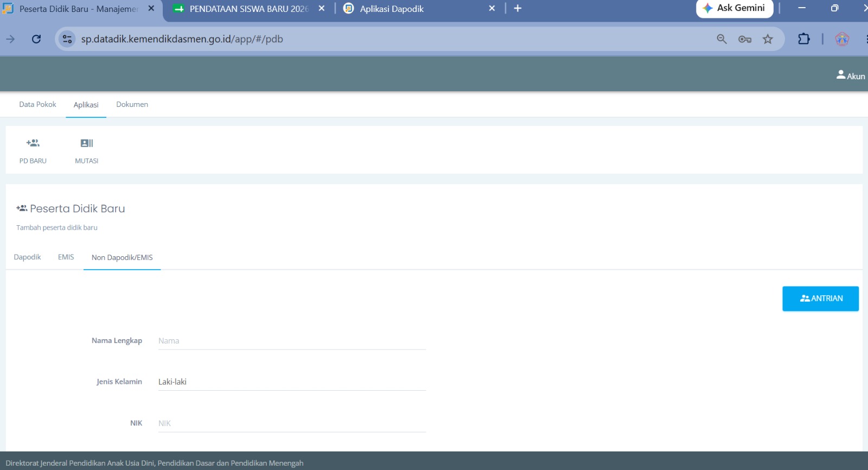The height and width of the screenshot is (470, 868).
Task: Open the Chrome profile avatar
Action: pyautogui.click(x=842, y=39)
